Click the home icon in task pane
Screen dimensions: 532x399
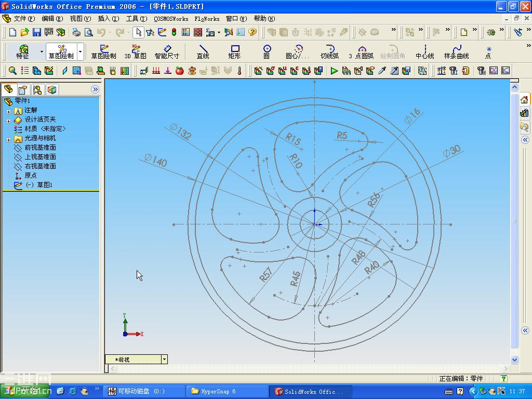(x=524, y=100)
